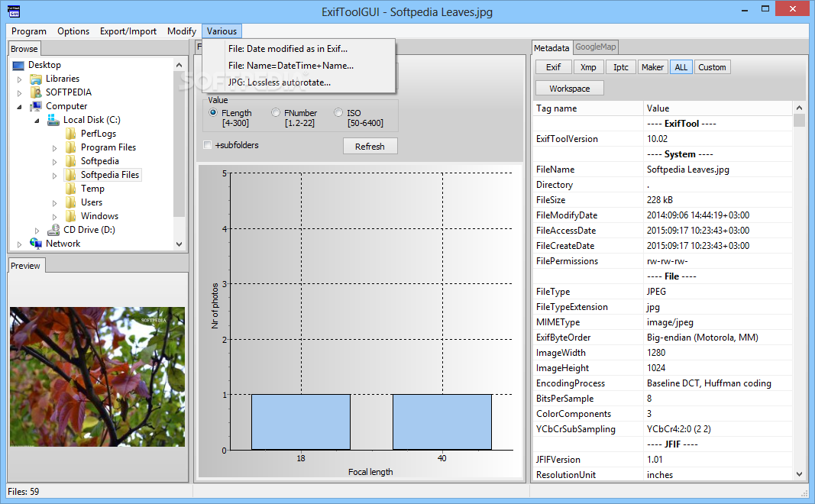The image size is (815, 504).
Task: Switch to the GoogleMap tab
Action: click(596, 47)
